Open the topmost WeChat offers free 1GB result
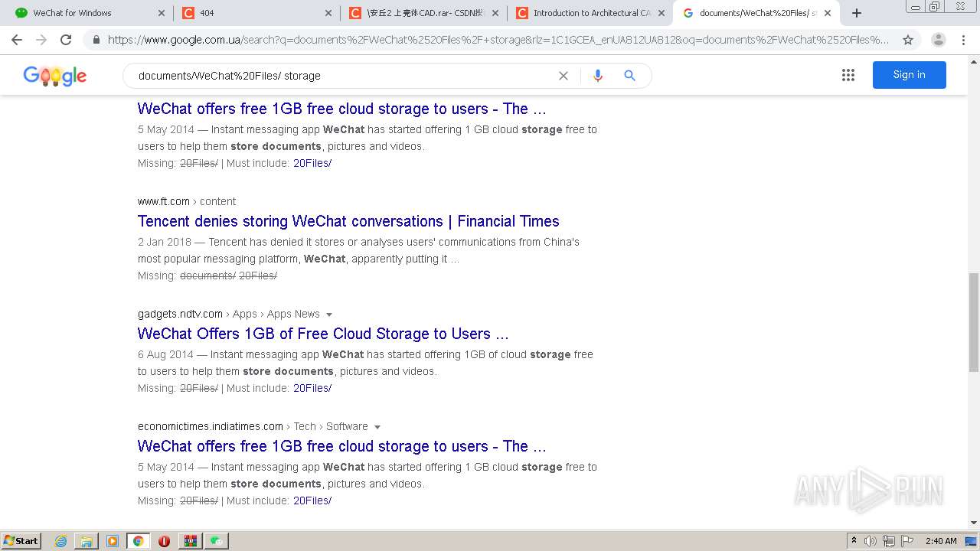The width and height of the screenshot is (980, 551). click(x=342, y=109)
